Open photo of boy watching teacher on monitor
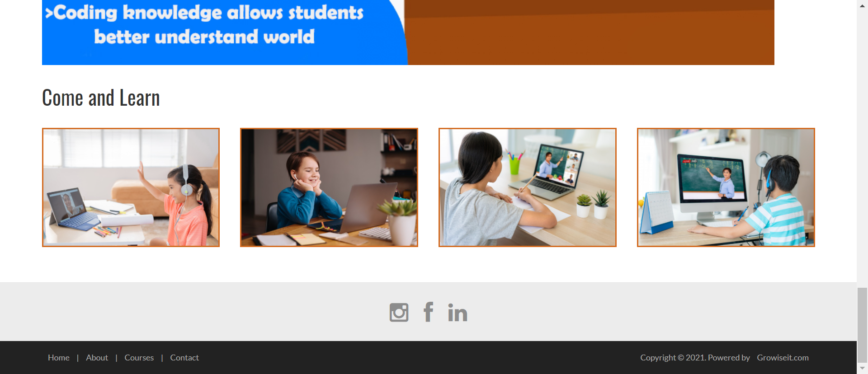Screen dimensions: 868x374 click(x=726, y=187)
